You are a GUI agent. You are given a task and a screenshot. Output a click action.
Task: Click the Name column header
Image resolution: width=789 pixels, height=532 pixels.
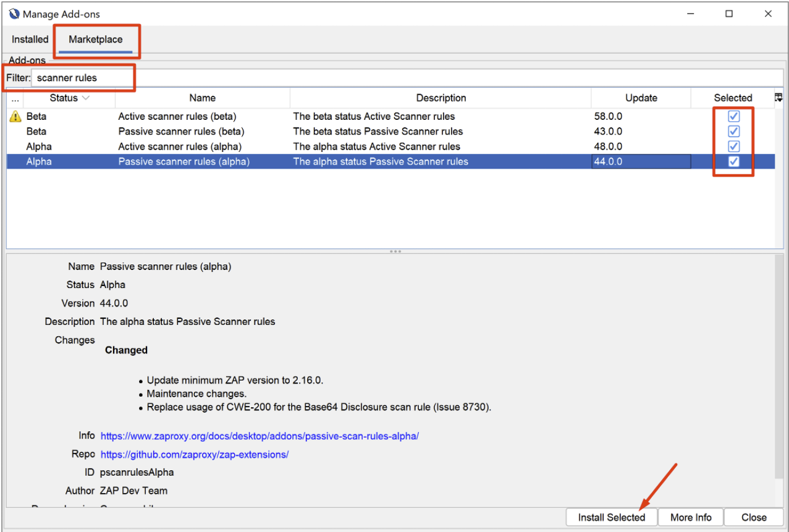[202, 98]
